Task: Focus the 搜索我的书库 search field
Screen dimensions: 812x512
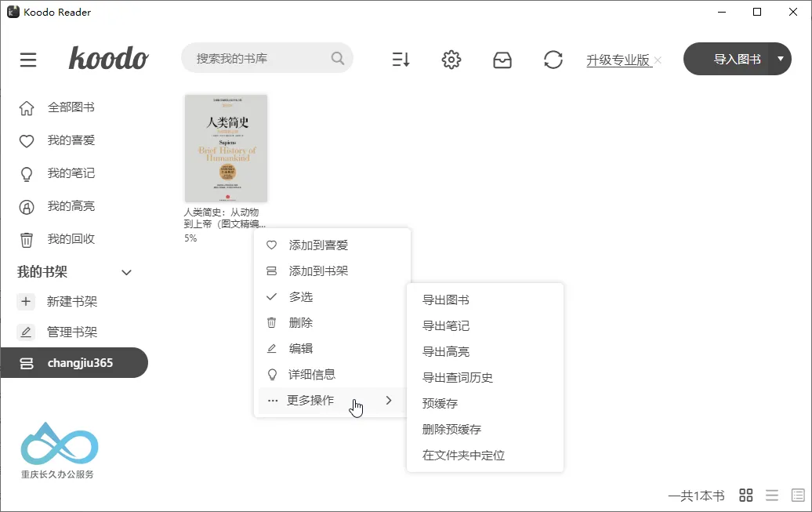Action: tap(266, 58)
